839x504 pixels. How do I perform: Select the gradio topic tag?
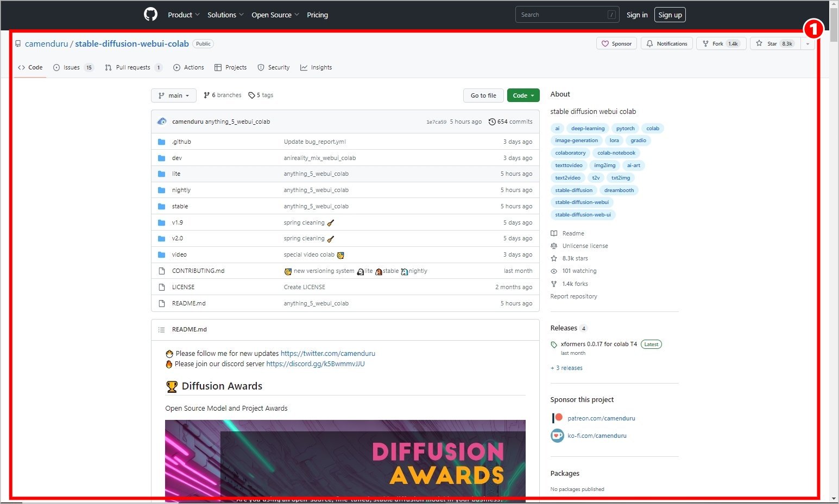tap(638, 141)
